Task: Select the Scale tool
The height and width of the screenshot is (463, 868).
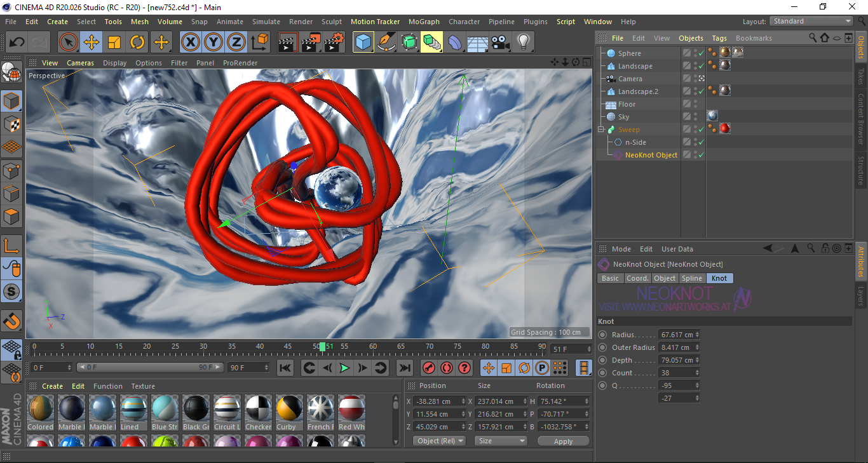Action: (x=115, y=42)
